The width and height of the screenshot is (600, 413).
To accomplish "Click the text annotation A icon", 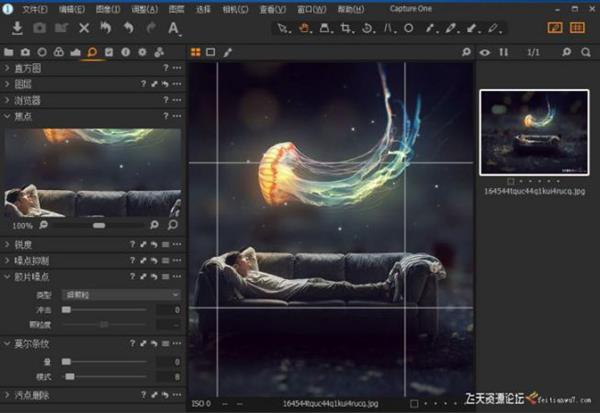I will (174, 28).
